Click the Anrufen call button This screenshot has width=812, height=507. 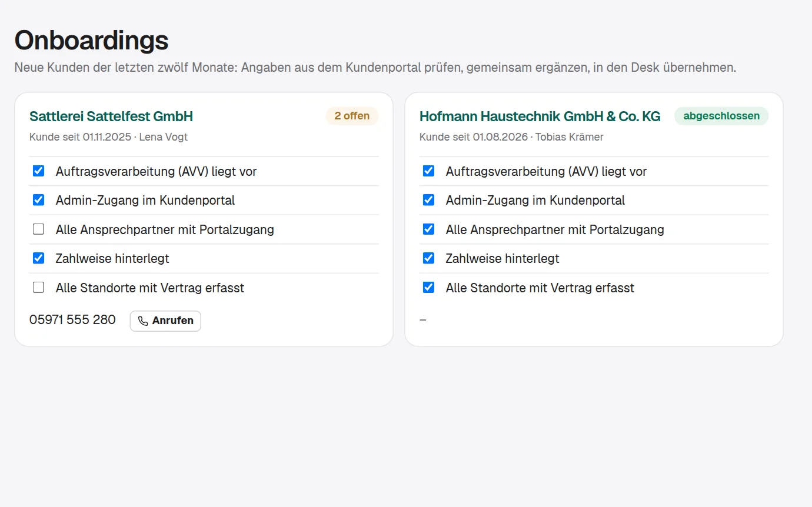pos(165,321)
